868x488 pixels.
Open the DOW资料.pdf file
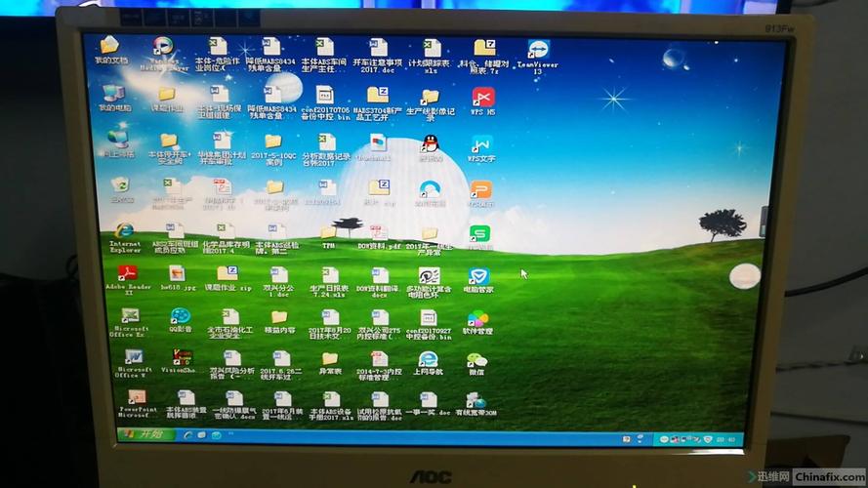point(379,232)
